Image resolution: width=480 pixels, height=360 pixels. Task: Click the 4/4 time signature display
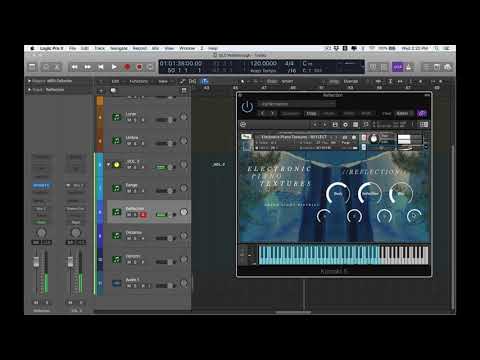click(289, 63)
